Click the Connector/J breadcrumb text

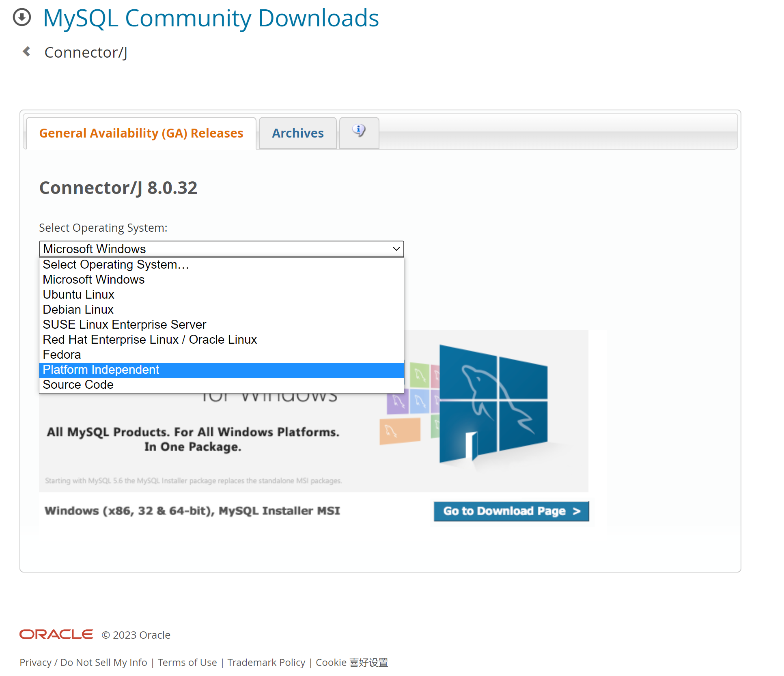pos(86,52)
